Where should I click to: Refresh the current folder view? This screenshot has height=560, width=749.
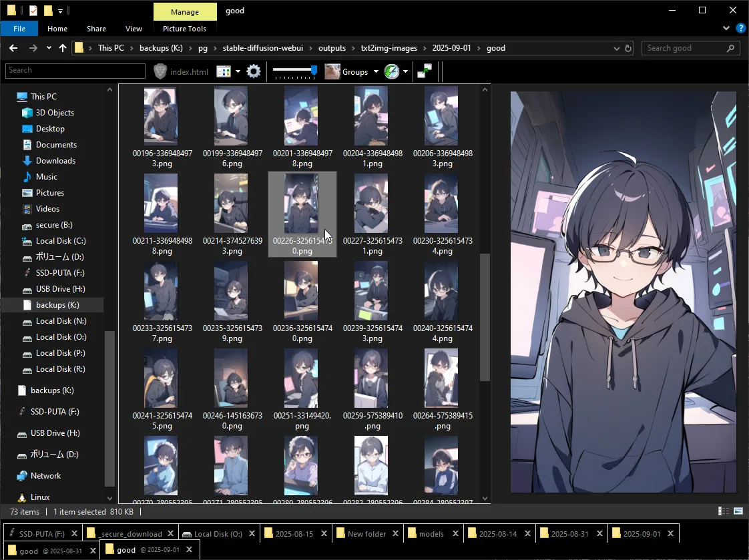click(628, 48)
